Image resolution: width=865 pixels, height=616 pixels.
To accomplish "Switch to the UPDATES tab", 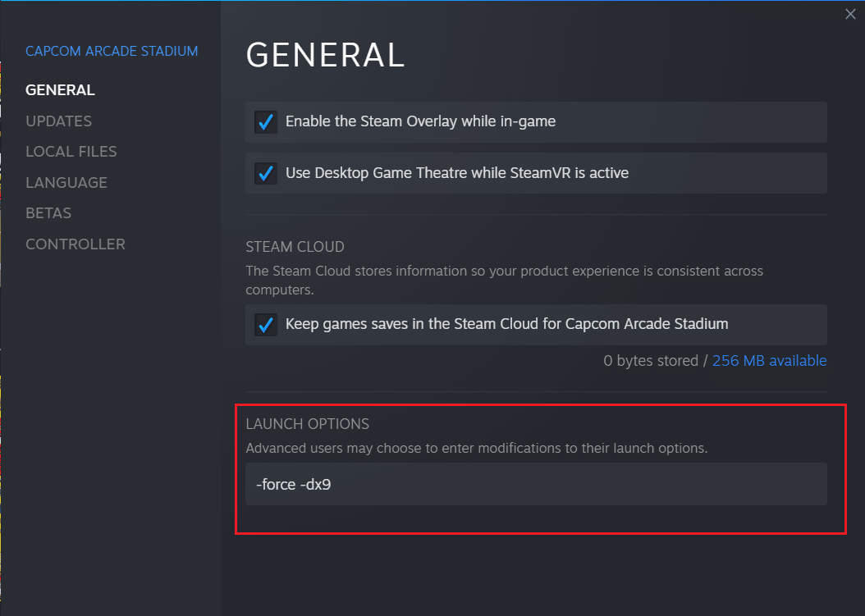I will pos(58,121).
